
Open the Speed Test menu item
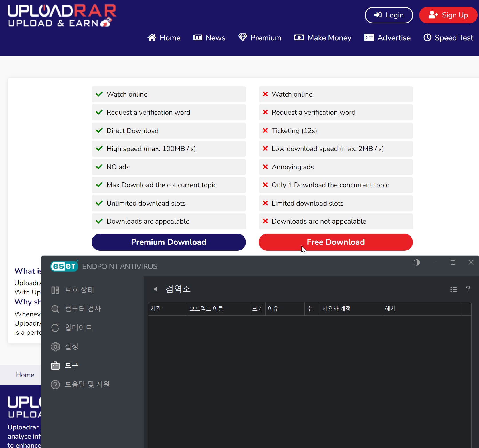(448, 38)
